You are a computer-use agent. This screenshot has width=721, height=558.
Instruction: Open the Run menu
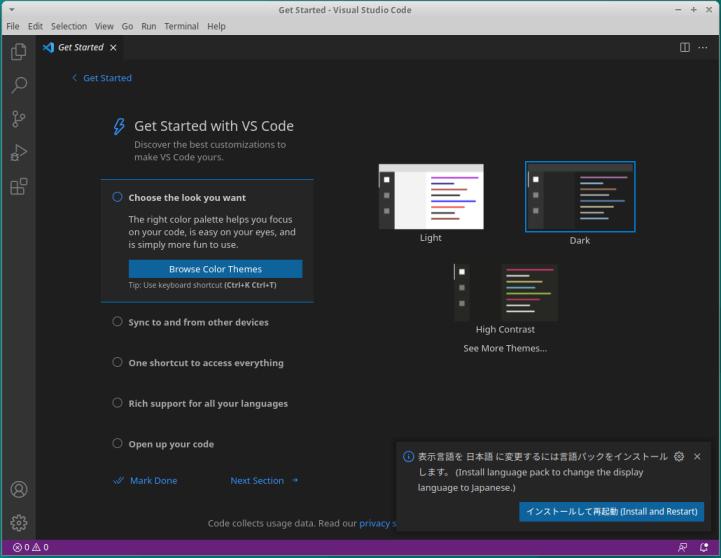click(149, 26)
